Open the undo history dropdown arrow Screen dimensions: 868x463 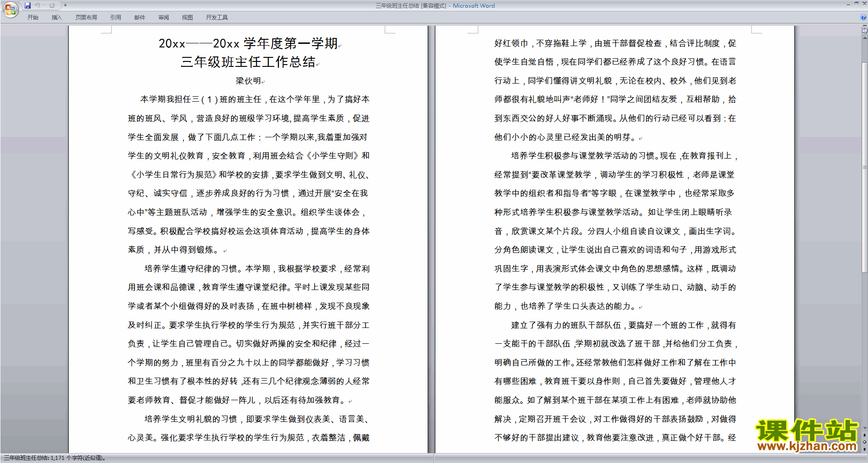44,5
